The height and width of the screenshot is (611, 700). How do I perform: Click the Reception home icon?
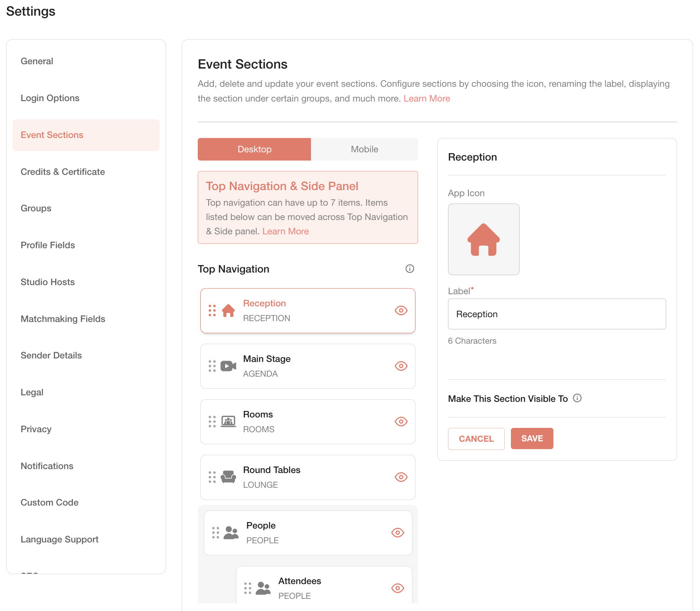click(x=227, y=310)
